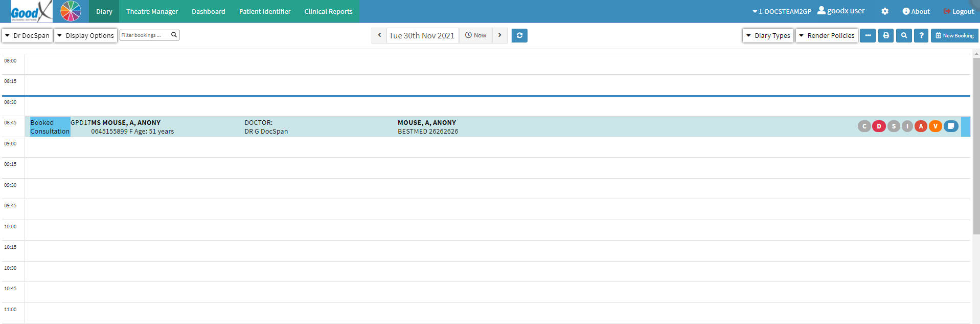Screen dimensions: 980x324
Task: Open Clinical Reports tab
Action: [x=328, y=11]
